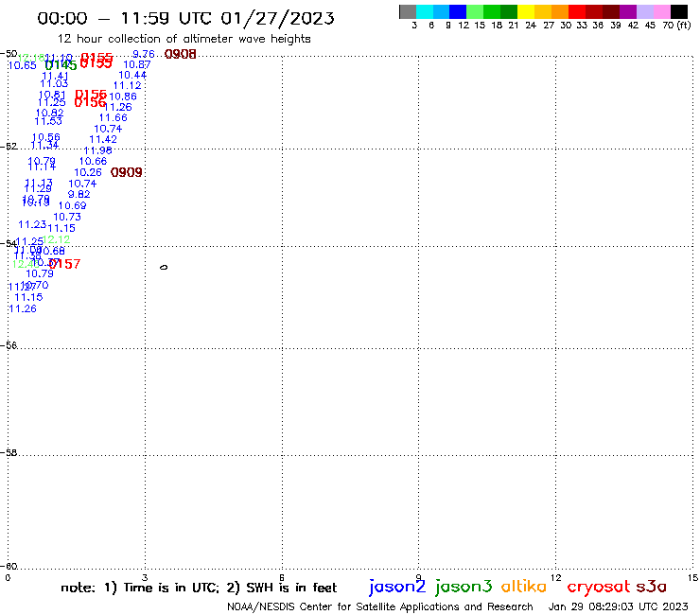Click the green 12.12 wave height value

tap(56, 239)
